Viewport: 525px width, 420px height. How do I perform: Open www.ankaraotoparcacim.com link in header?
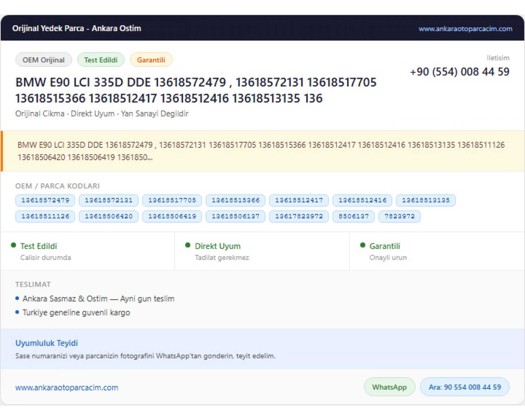[465, 29]
